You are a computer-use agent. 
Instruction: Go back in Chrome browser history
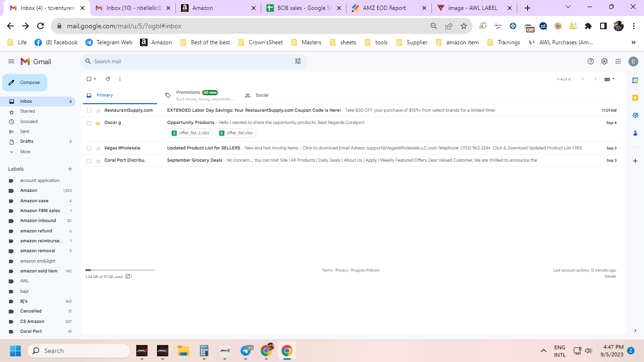10,26
